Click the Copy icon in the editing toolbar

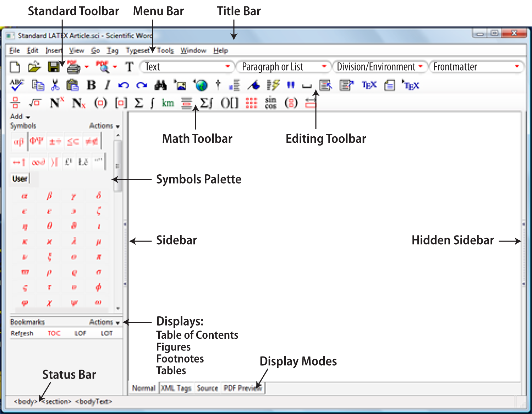pos(38,85)
